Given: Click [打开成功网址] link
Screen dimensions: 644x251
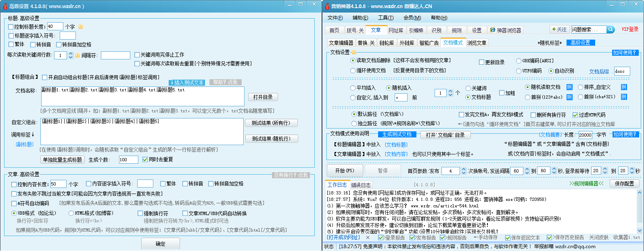Looking at the screenshot, I should pyautogui.click(x=343, y=238).
